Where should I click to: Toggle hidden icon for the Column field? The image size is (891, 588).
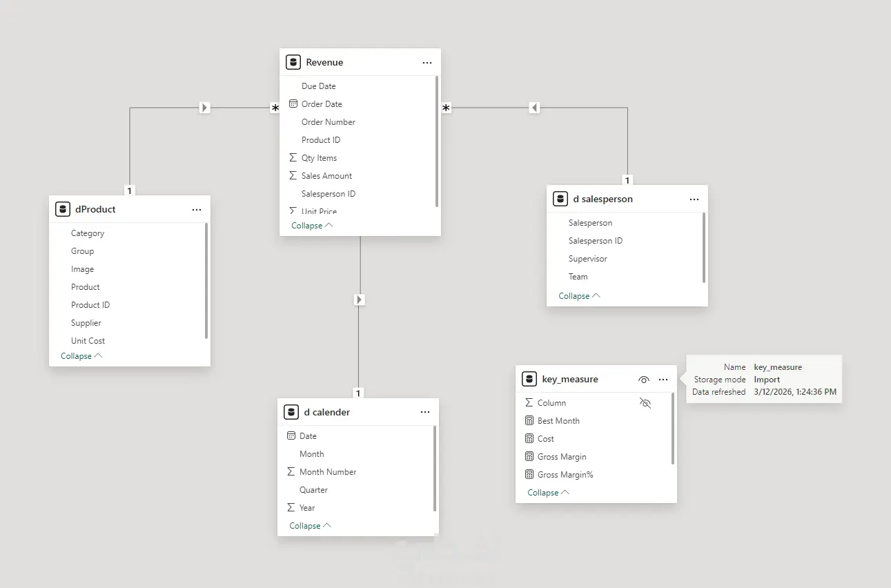[645, 403]
